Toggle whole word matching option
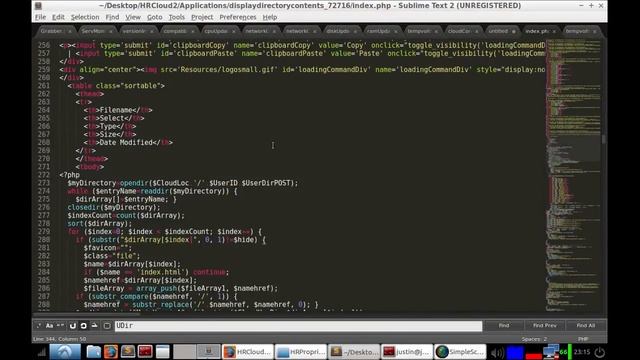The image size is (640, 360). tap(60, 326)
